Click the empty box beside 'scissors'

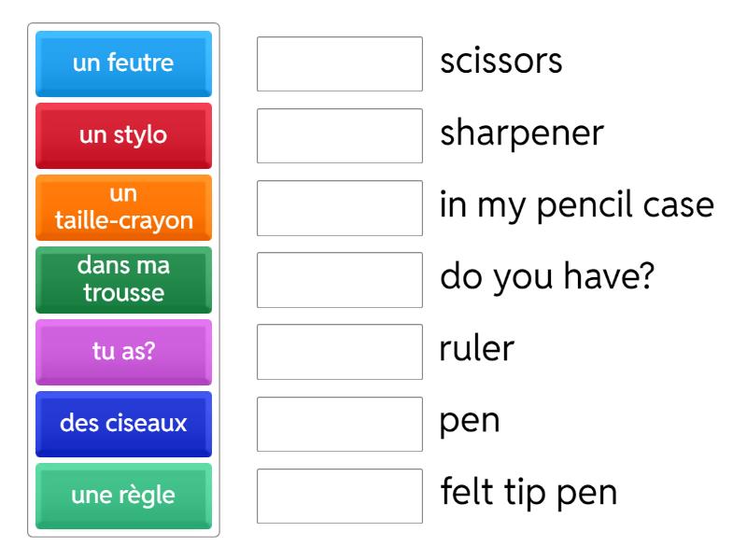tap(340, 63)
